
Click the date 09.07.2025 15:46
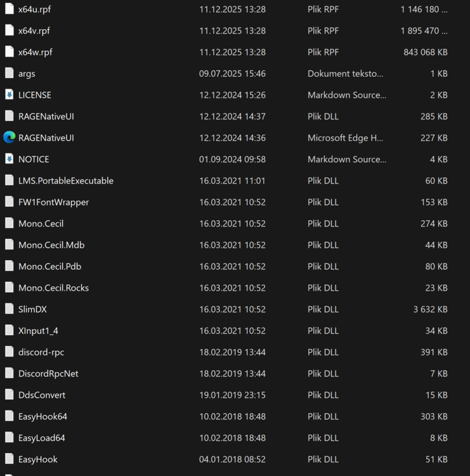coord(232,74)
